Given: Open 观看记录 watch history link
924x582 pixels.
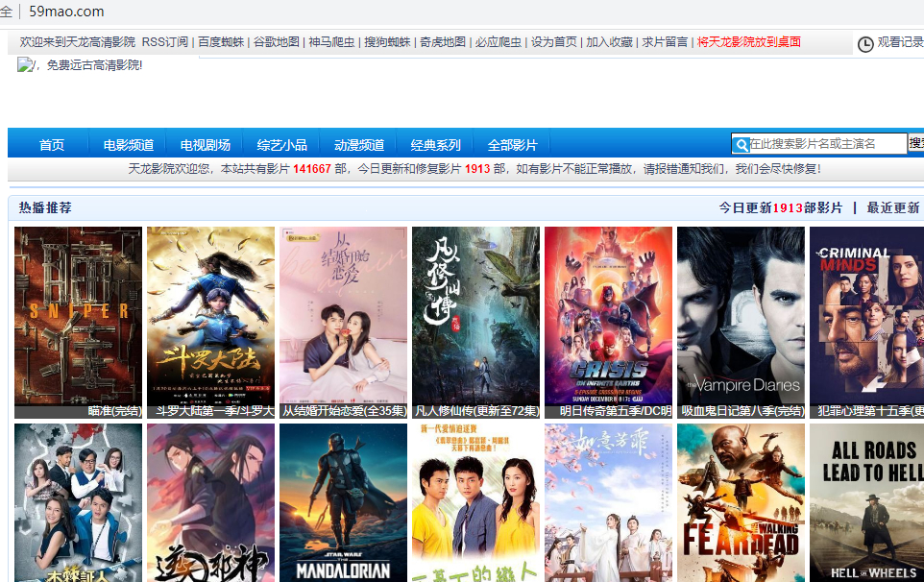Looking at the screenshot, I should point(900,42).
